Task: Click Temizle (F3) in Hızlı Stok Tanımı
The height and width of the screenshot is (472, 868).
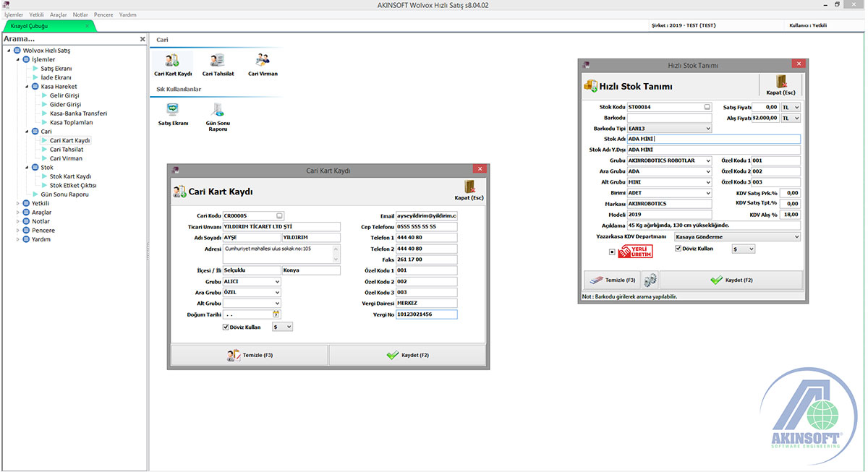Action: pos(611,280)
